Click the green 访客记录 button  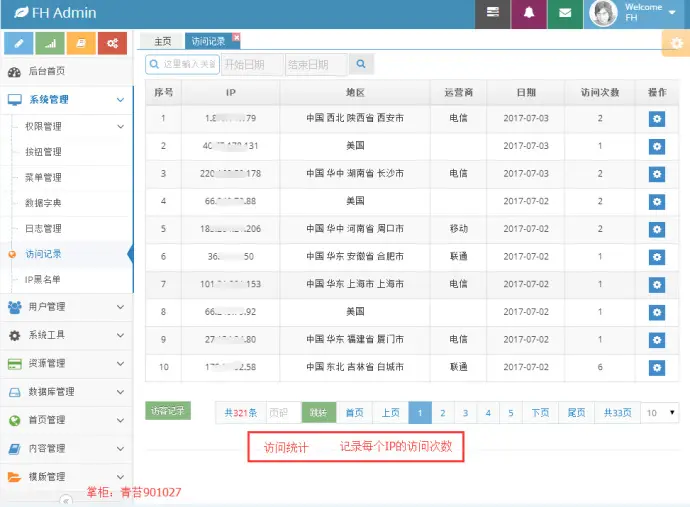point(168,411)
